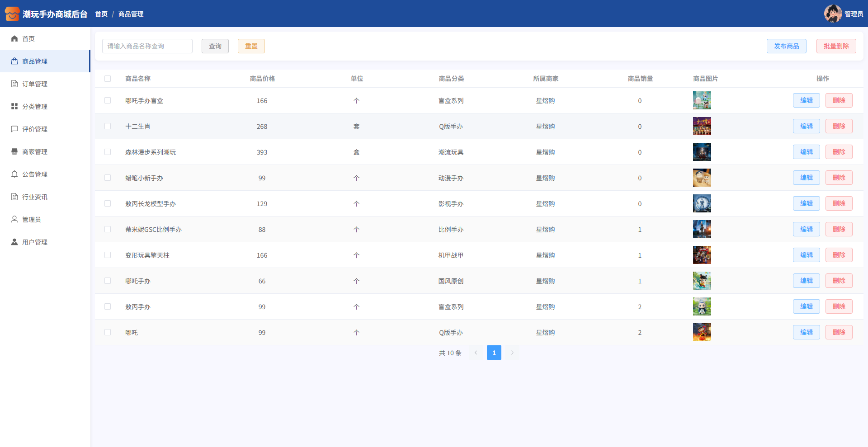Go to previous page with left chevron
Viewport: 868px width, 447px height.
pyautogui.click(x=476, y=353)
